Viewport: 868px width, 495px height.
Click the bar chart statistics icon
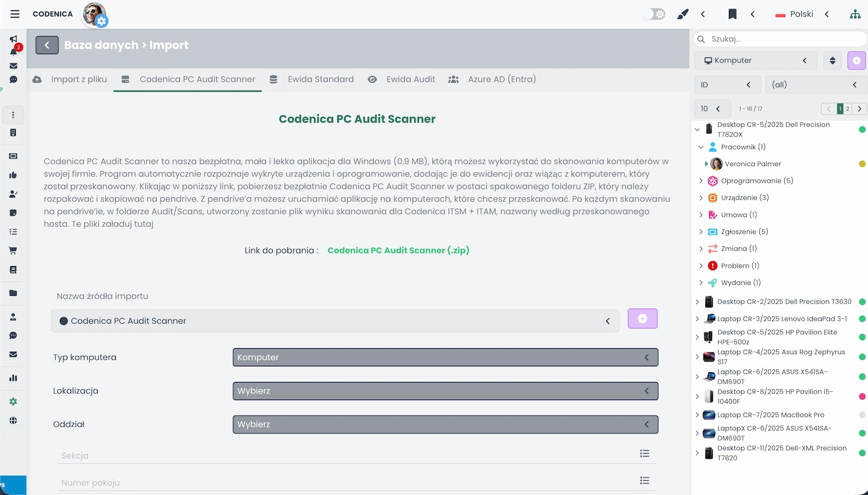tap(13, 377)
